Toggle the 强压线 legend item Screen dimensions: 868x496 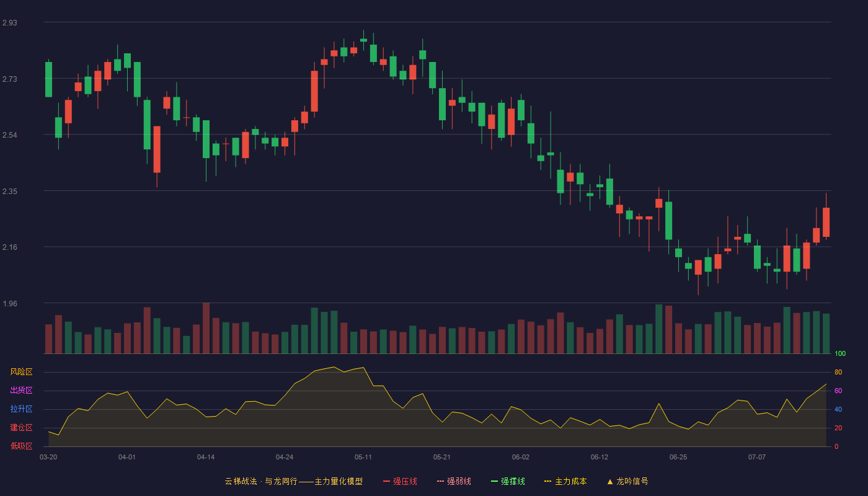[x=400, y=481]
